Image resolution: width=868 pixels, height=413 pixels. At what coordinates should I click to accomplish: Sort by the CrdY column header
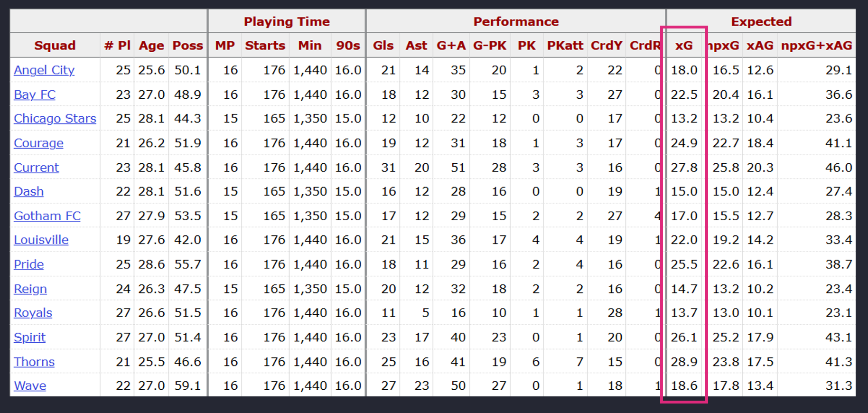[x=606, y=46]
